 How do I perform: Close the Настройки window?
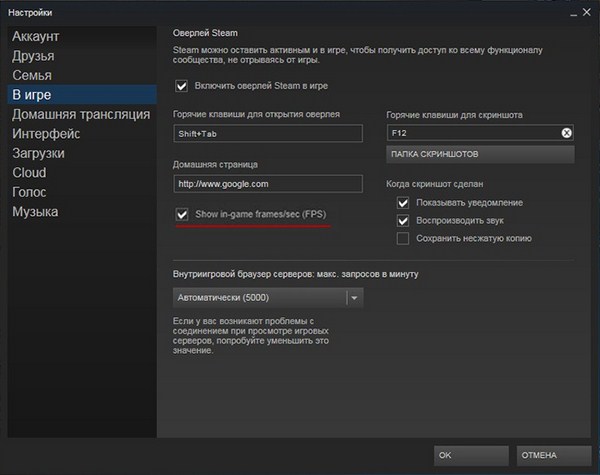pos(587,12)
